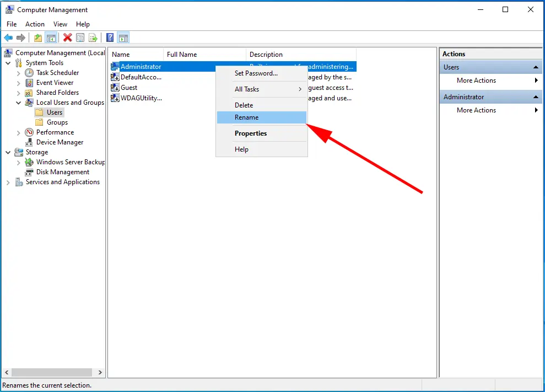The height and width of the screenshot is (392, 545).
Task: Click the Back arrow toolbar icon
Action: 8,37
